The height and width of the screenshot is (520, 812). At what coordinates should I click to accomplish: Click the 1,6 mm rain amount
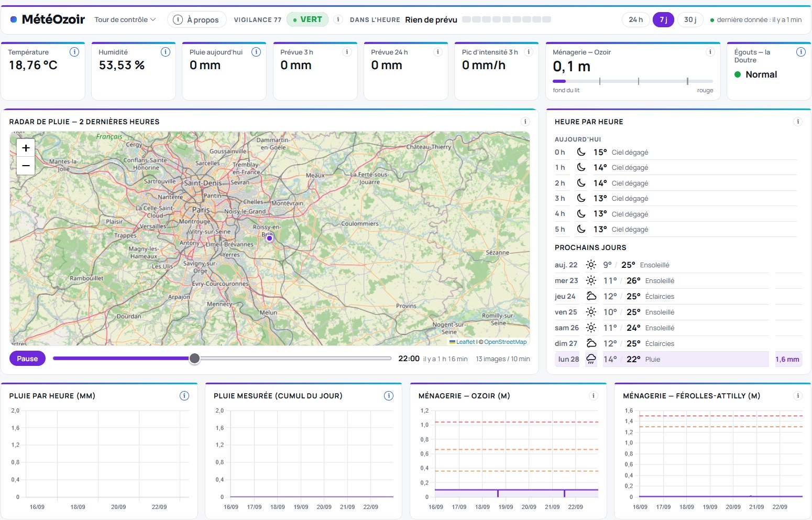click(x=787, y=359)
